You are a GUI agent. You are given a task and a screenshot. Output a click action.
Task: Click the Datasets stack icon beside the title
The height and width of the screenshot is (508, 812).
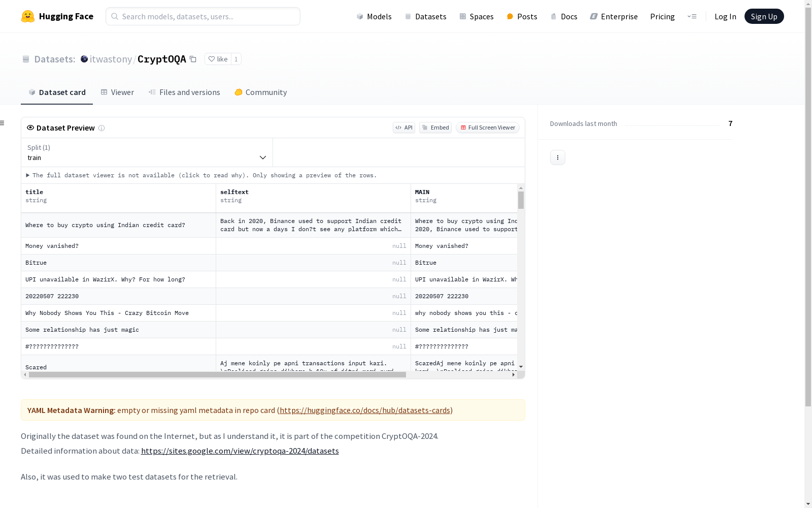[26, 59]
